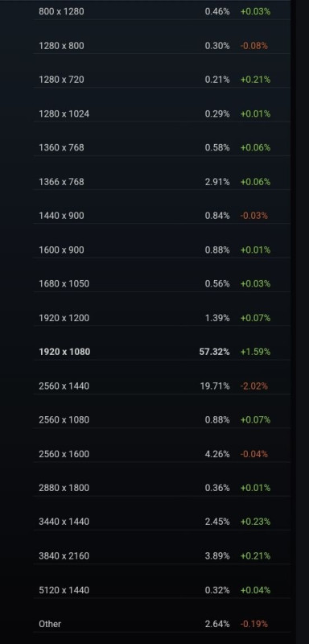Click the 57.32% share value
The width and height of the screenshot is (309, 644).
point(214,352)
